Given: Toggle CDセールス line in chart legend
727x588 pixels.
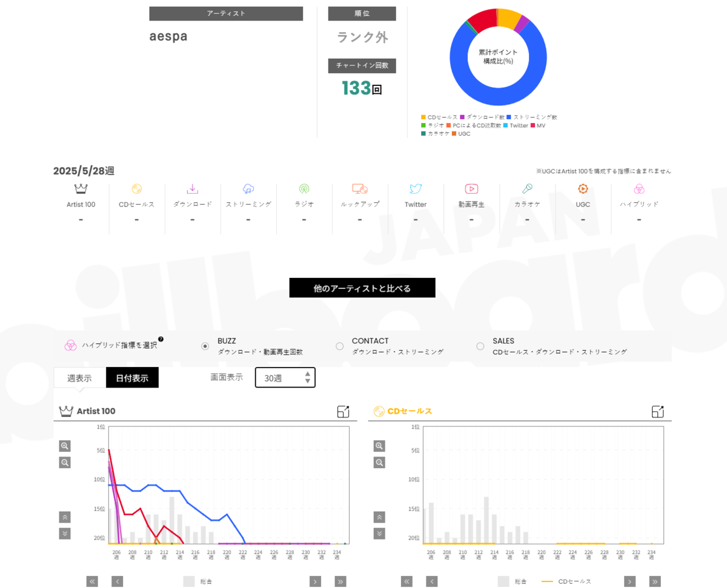Looking at the screenshot, I should coord(566,581).
